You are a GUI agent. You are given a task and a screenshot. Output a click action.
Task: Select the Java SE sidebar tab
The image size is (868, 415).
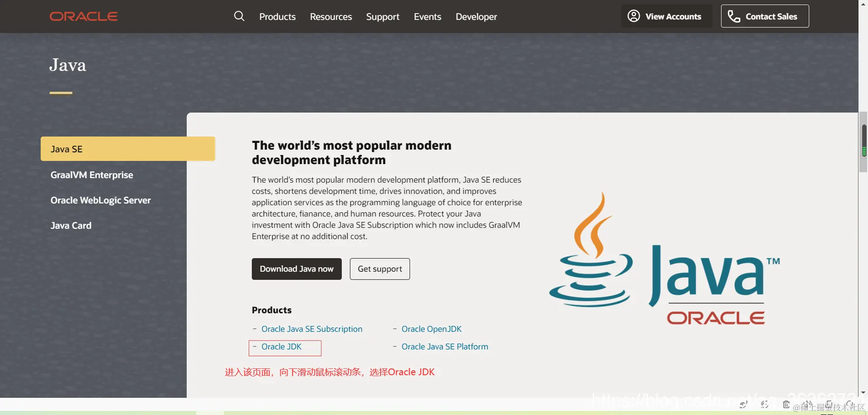pyautogui.click(x=128, y=149)
